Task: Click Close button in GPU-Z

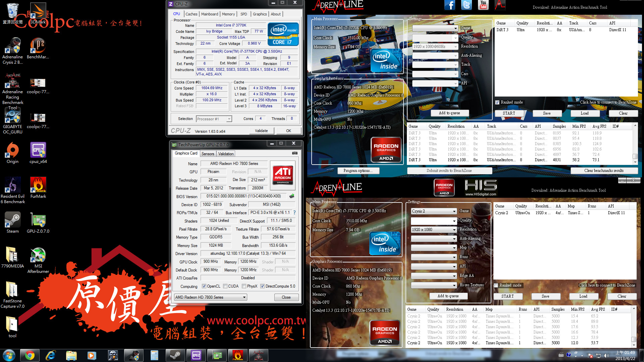Action: [x=286, y=297]
